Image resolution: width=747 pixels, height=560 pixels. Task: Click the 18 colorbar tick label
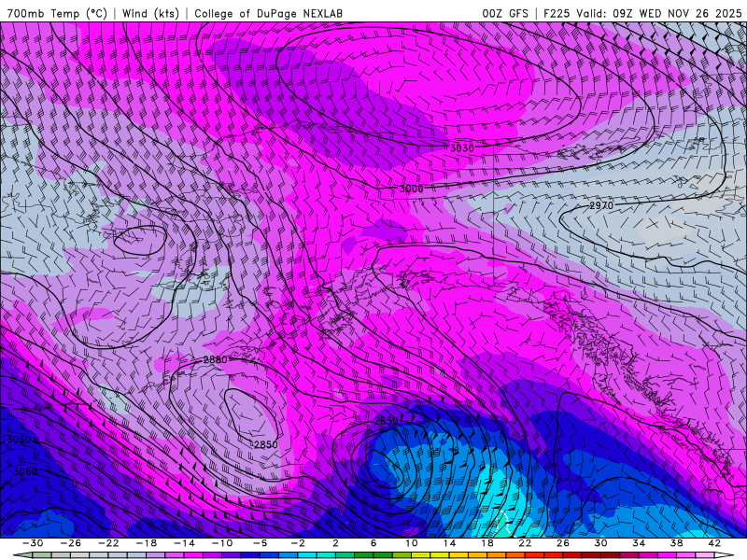(486, 543)
